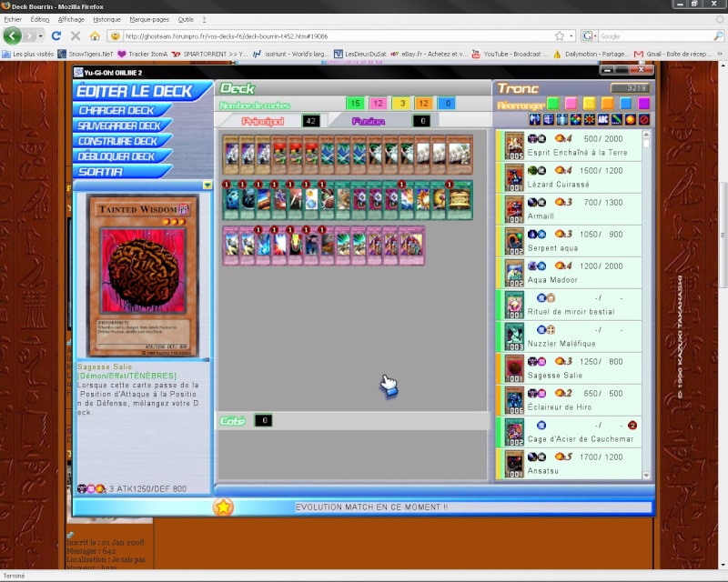This screenshot has height=582, width=728.
Task: Choose the Aqua Madoor card thumbnail
Action: click(x=514, y=273)
